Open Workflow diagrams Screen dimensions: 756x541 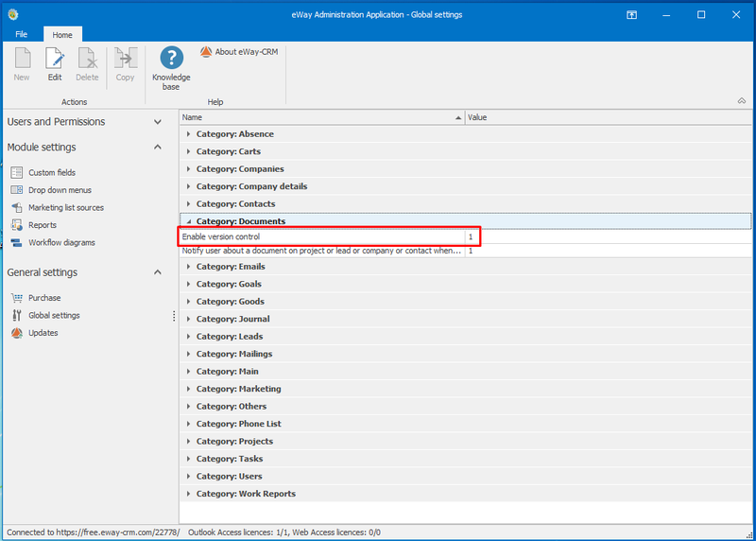click(61, 242)
